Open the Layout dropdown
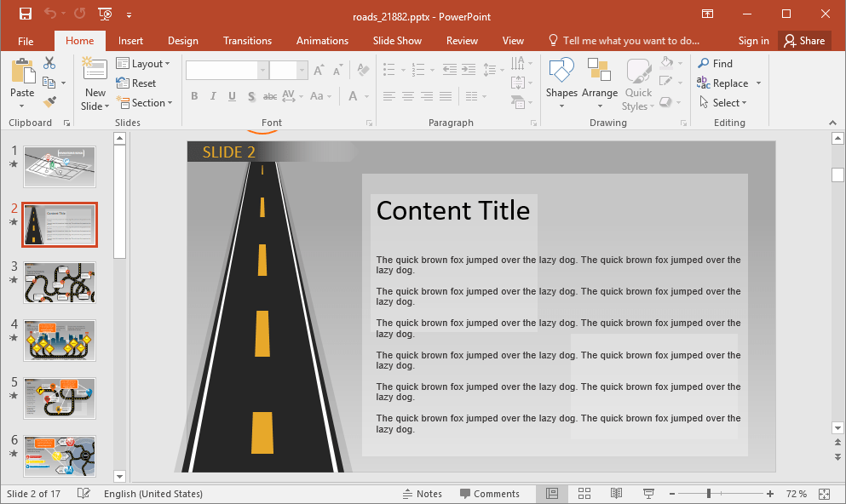846x504 pixels. 145,63
